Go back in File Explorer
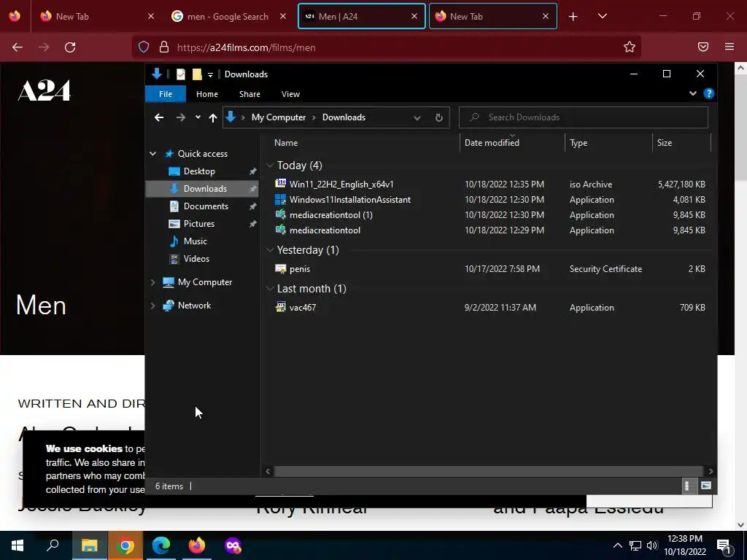Screen dimensions: 747x560 (x=159, y=117)
